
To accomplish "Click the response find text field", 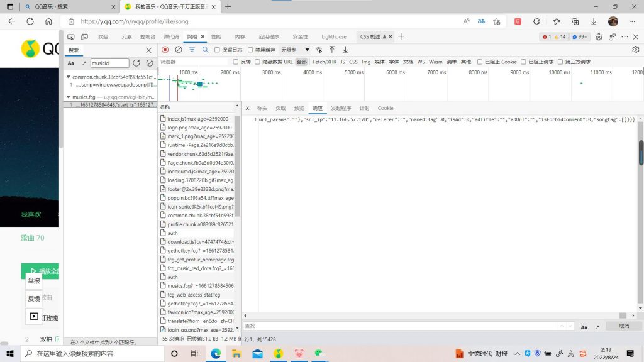I will (401, 326).
